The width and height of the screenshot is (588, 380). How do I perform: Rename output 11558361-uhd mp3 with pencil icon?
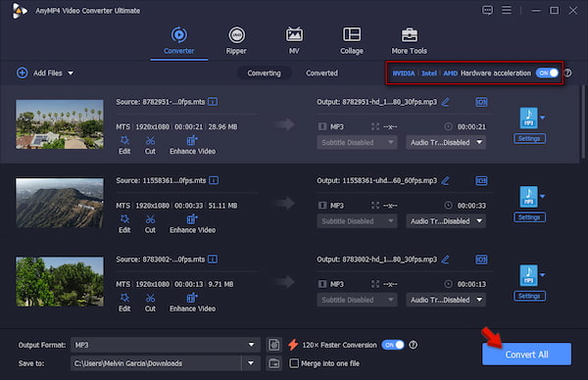pyautogui.click(x=445, y=181)
